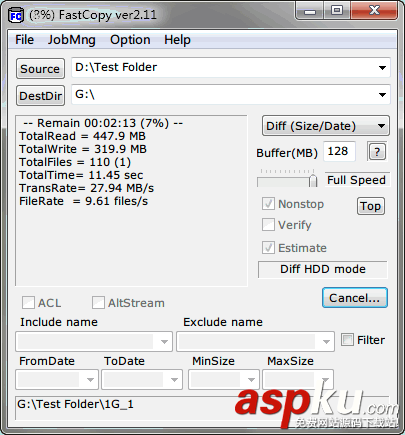
Task: Click the Cancel... button
Action: [355, 298]
